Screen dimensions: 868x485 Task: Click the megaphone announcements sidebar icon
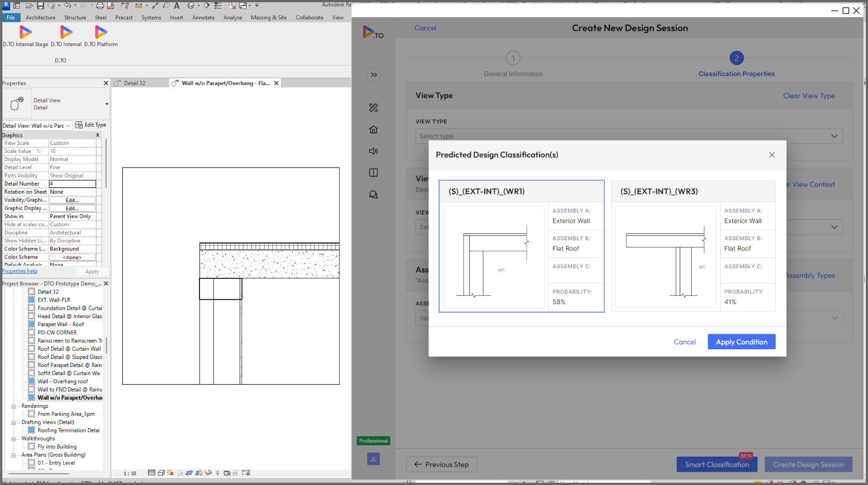pyautogui.click(x=374, y=151)
